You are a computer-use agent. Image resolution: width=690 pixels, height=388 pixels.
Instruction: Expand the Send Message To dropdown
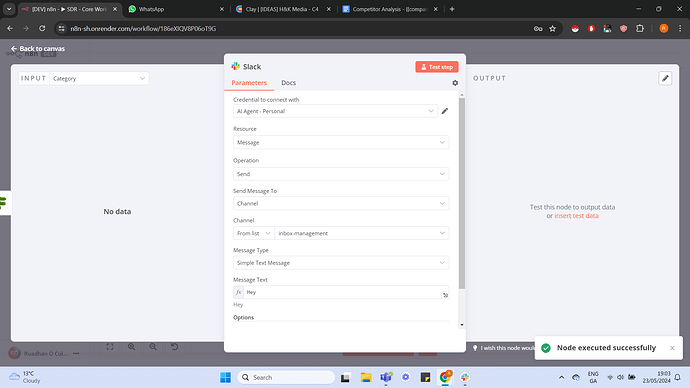point(341,203)
